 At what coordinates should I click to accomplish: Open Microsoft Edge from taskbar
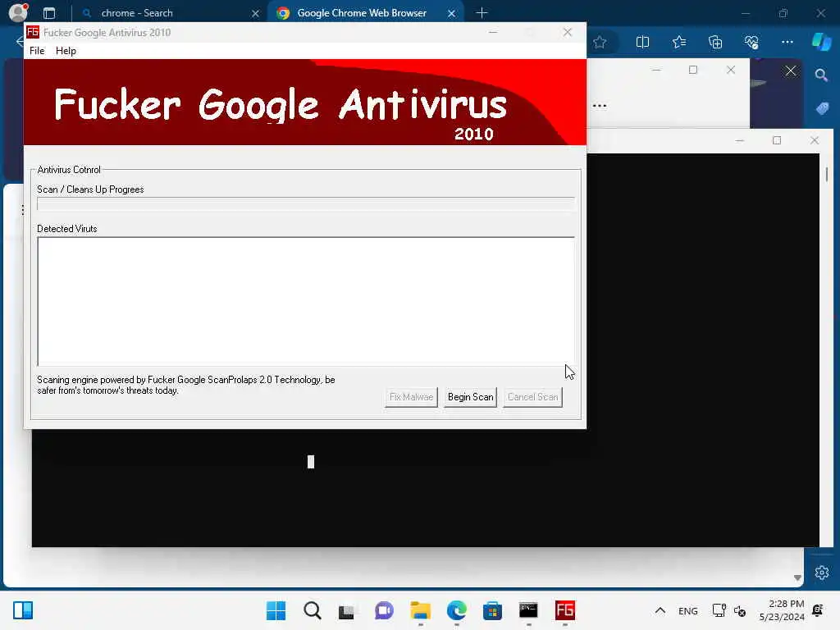point(456,610)
